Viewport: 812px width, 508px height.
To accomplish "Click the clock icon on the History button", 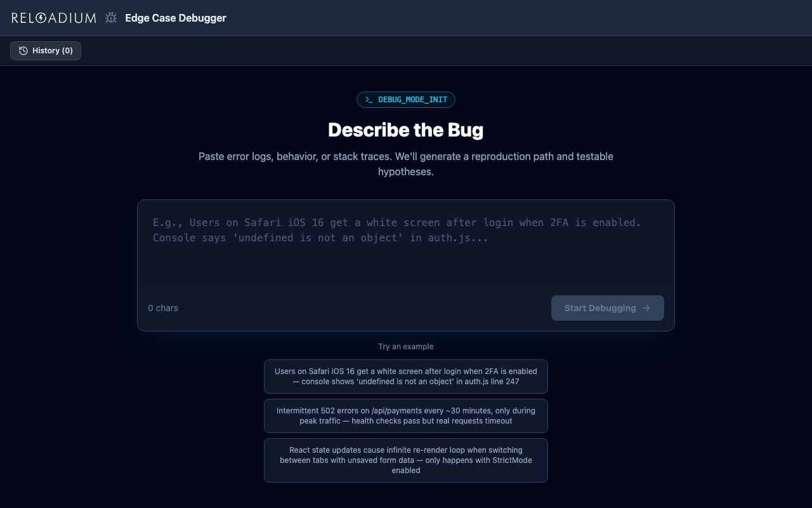I will [23, 51].
